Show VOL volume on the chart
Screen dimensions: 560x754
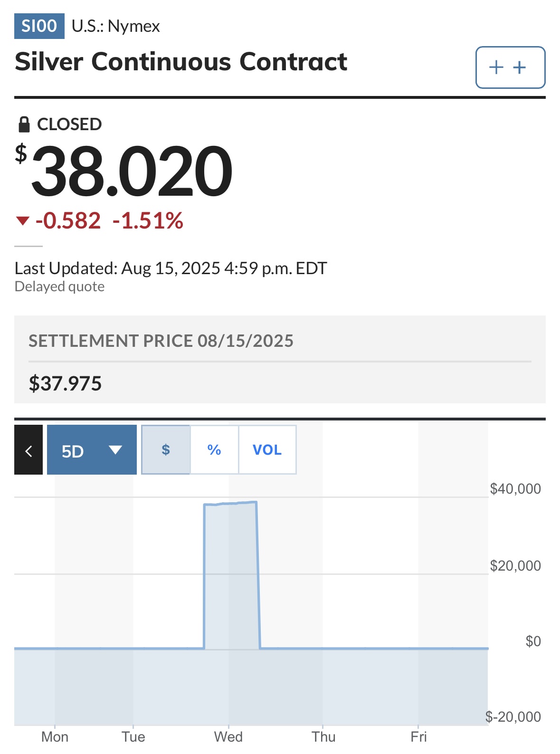(x=267, y=449)
